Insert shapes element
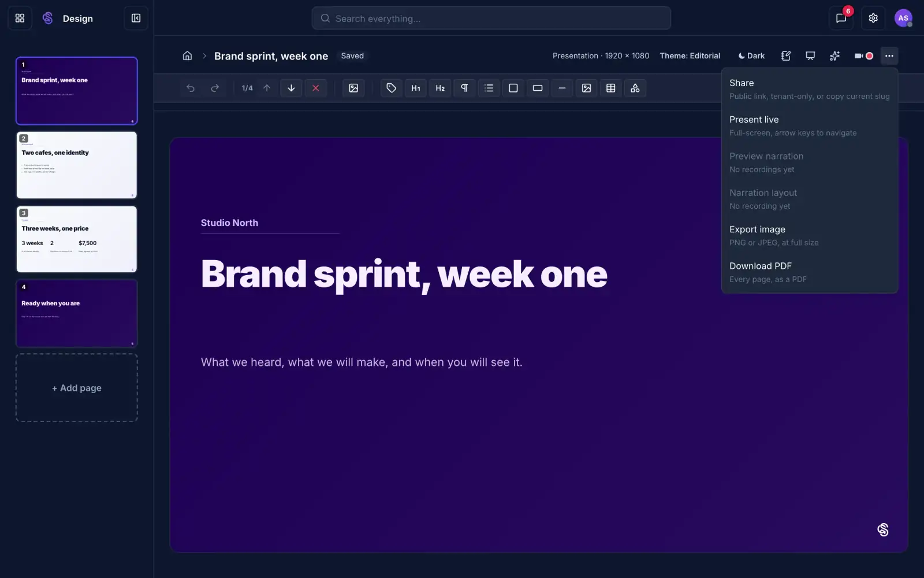This screenshot has height=578, width=924. 635,88
